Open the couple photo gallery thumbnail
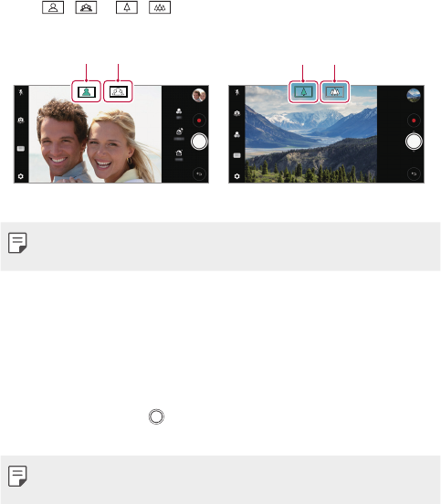Viewport: 441px width, 504px height. pyautogui.click(x=199, y=96)
